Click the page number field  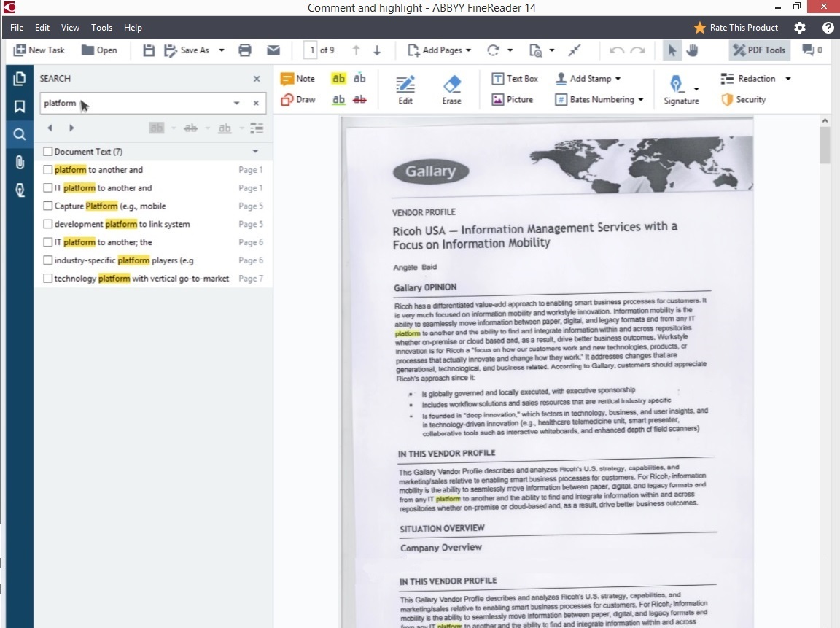tap(311, 50)
